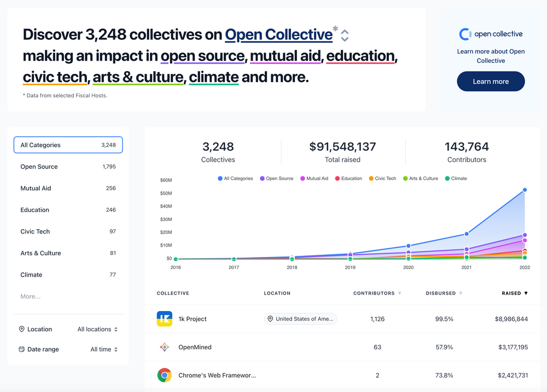Click the OpenMined diamond logo
Viewport: 547px width, 392px height.
[x=164, y=347]
